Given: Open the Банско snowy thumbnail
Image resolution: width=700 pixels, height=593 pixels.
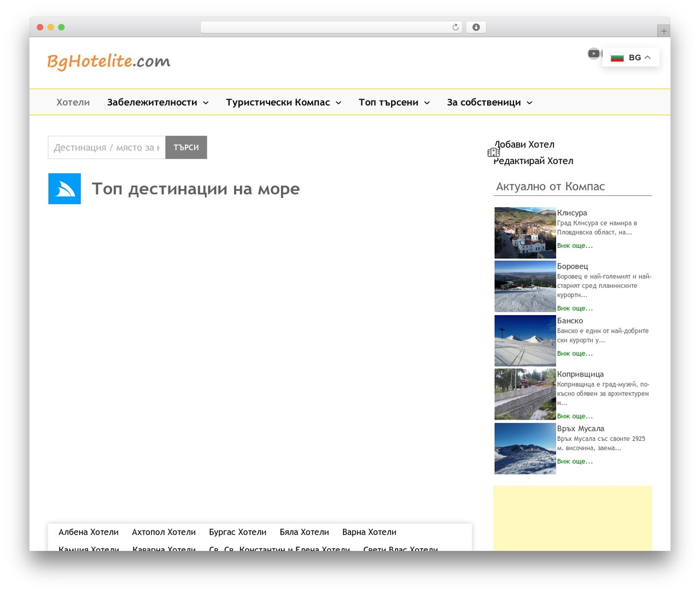Looking at the screenshot, I should [525, 340].
